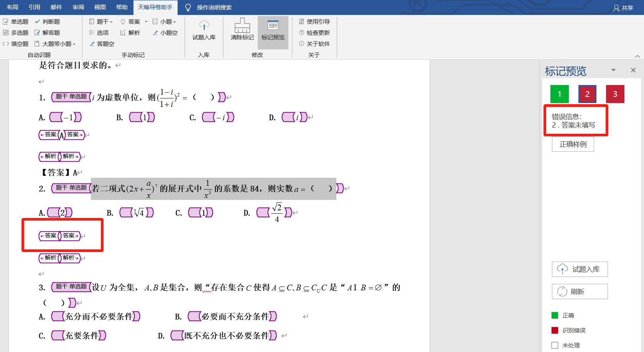
Task: Select the 解答题 recognition tool
Action: point(47,33)
